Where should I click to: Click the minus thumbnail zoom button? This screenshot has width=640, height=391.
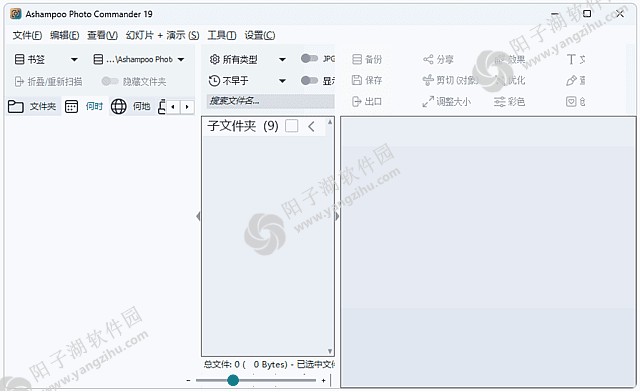click(x=188, y=380)
